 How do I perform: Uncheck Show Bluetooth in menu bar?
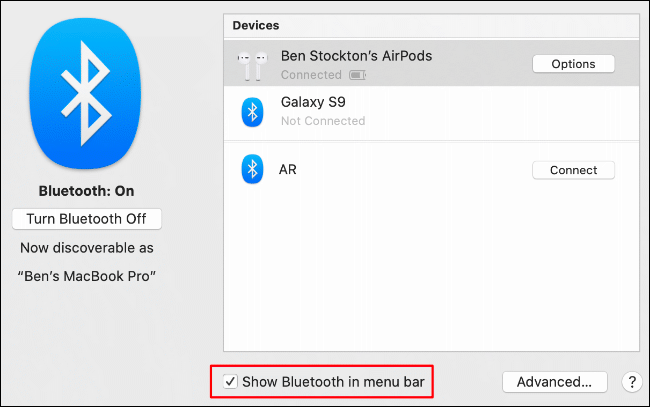point(230,381)
